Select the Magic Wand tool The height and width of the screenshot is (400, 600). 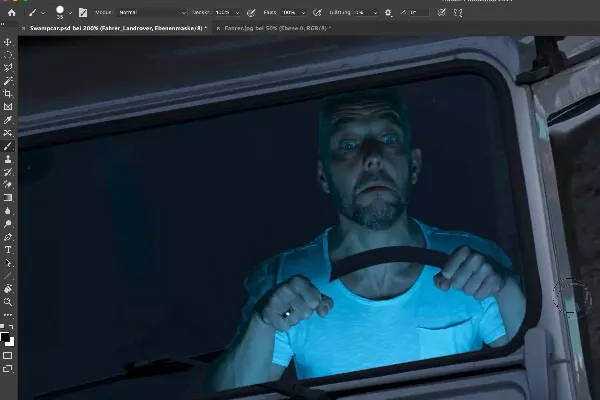click(x=8, y=81)
